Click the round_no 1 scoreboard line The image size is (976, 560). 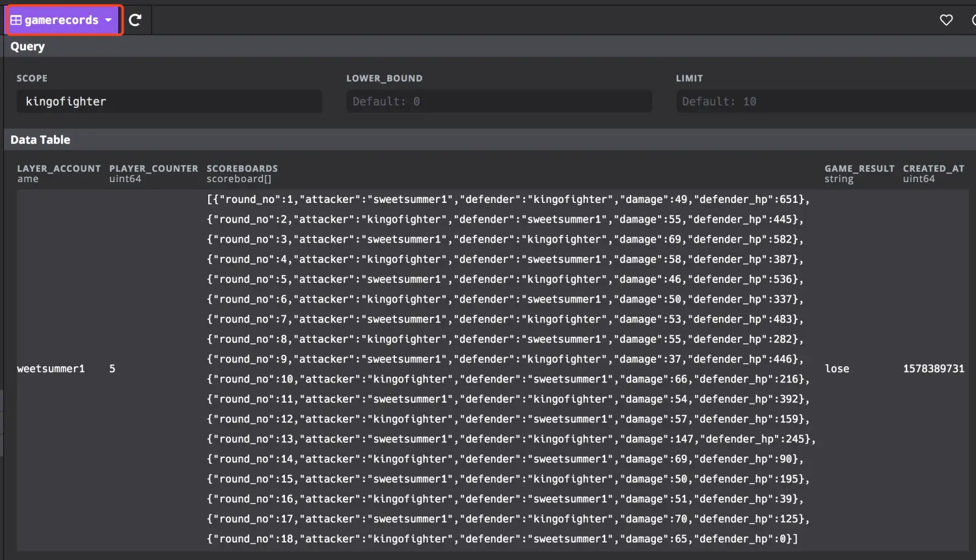(508, 200)
